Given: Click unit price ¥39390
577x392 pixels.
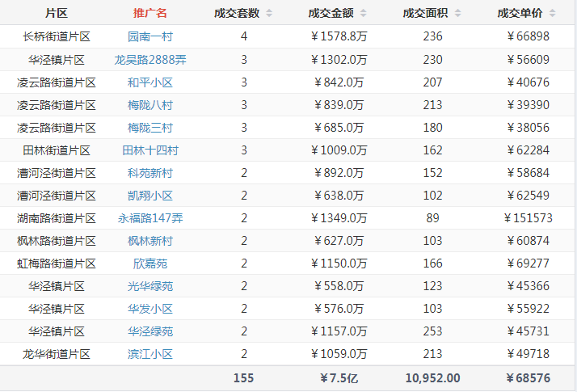Looking at the screenshot, I should tap(528, 105).
